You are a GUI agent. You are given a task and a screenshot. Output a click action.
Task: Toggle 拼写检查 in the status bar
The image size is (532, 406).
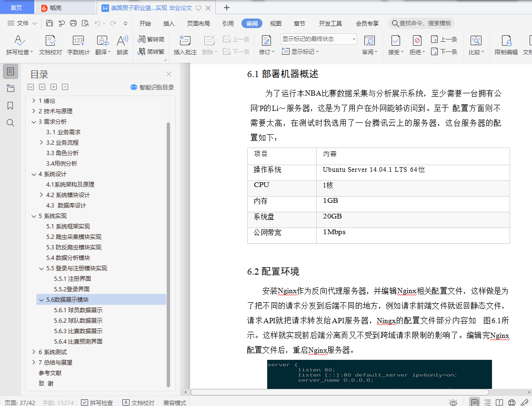(x=97, y=403)
